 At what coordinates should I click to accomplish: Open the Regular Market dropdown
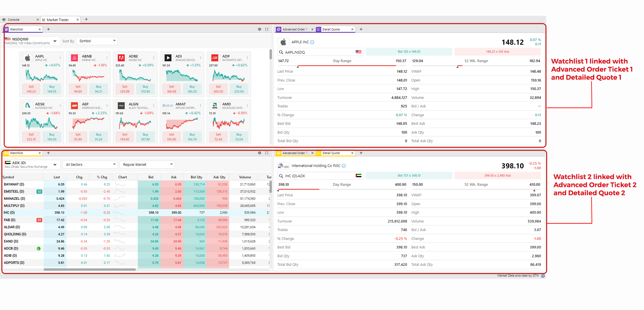147,165
